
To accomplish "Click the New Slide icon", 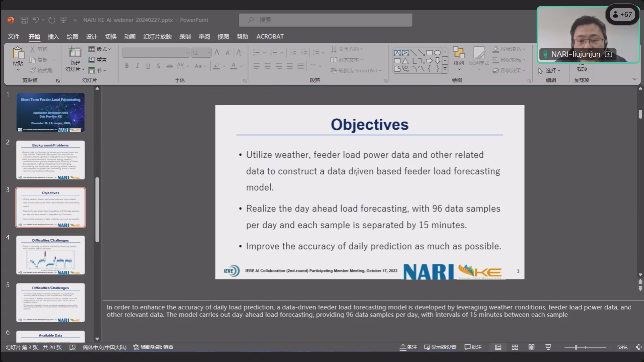I will (x=75, y=53).
